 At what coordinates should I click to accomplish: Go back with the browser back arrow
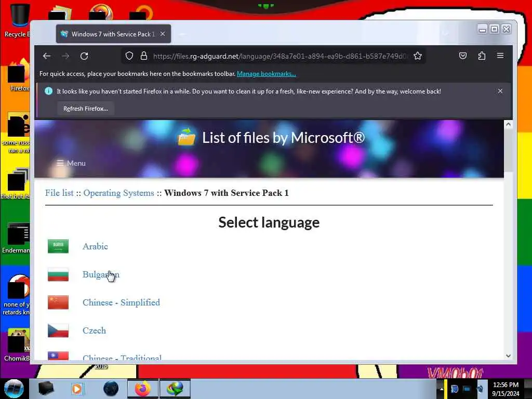point(47,56)
